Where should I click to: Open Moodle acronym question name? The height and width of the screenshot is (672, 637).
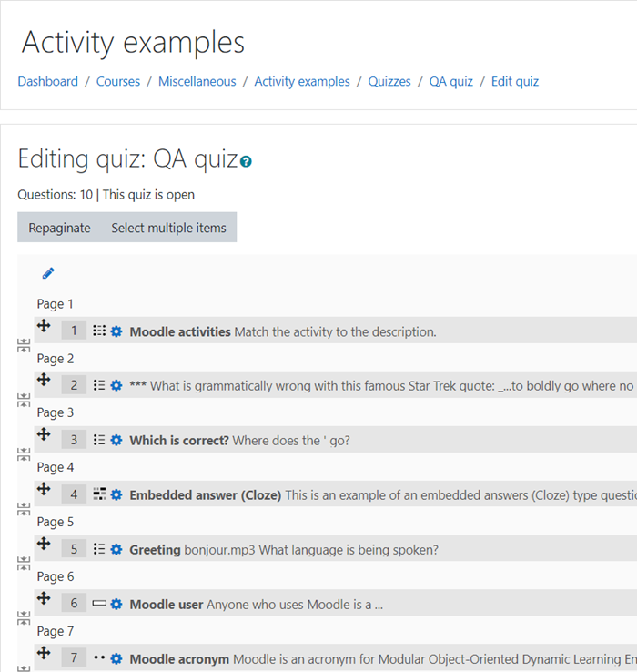click(x=179, y=659)
